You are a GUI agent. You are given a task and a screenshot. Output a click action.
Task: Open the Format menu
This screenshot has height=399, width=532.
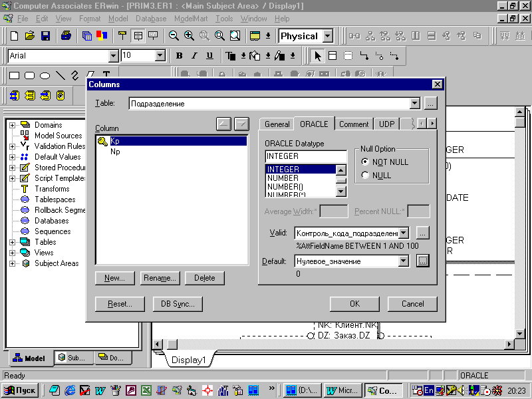tap(90, 19)
